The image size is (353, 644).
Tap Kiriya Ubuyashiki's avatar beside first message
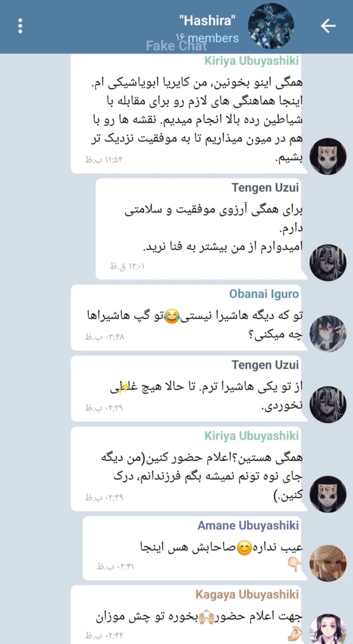coord(328,157)
